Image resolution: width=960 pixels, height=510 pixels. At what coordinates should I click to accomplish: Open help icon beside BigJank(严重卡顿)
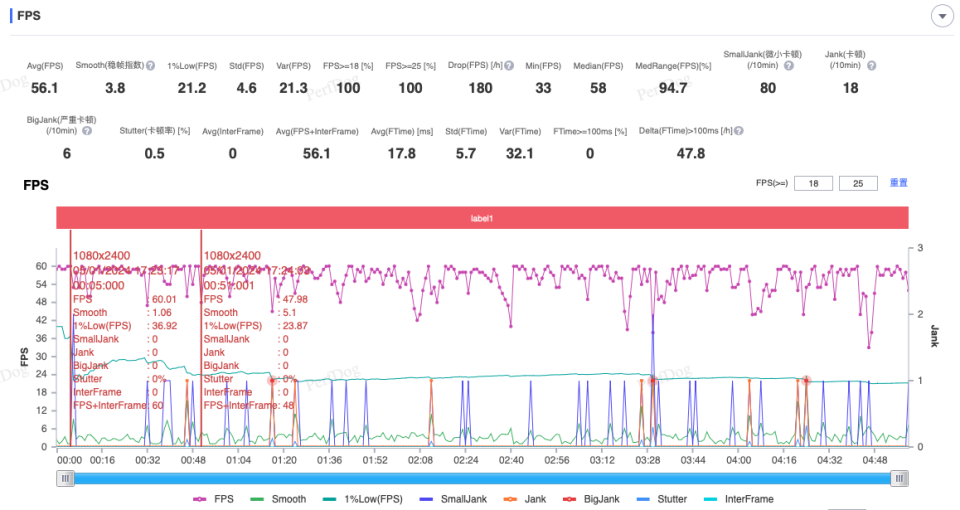tap(87, 131)
